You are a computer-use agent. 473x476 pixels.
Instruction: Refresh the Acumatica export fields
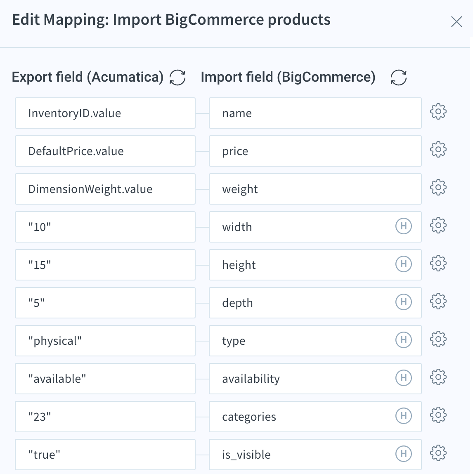tap(177, 78)
